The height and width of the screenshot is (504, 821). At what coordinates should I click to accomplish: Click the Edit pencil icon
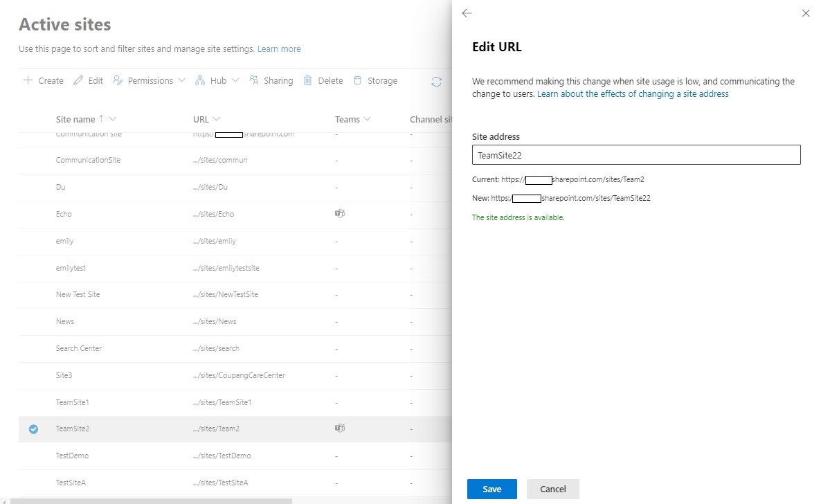[78, 80]
